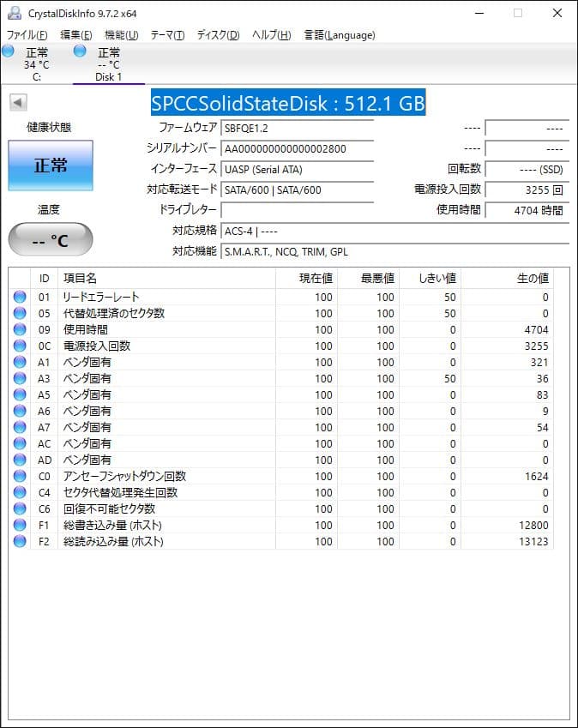Click the 対応規格 field ACS-4
The width and height of the screenshot is (578, 728).
(x=395, y=232)
